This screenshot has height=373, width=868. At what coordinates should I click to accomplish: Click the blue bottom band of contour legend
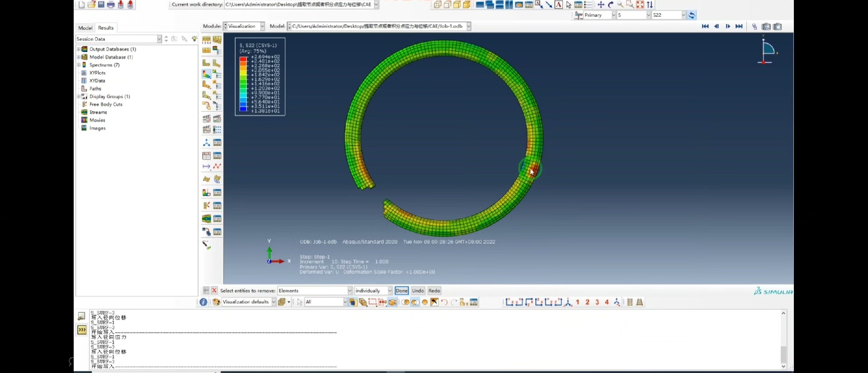tap(243, 109)
